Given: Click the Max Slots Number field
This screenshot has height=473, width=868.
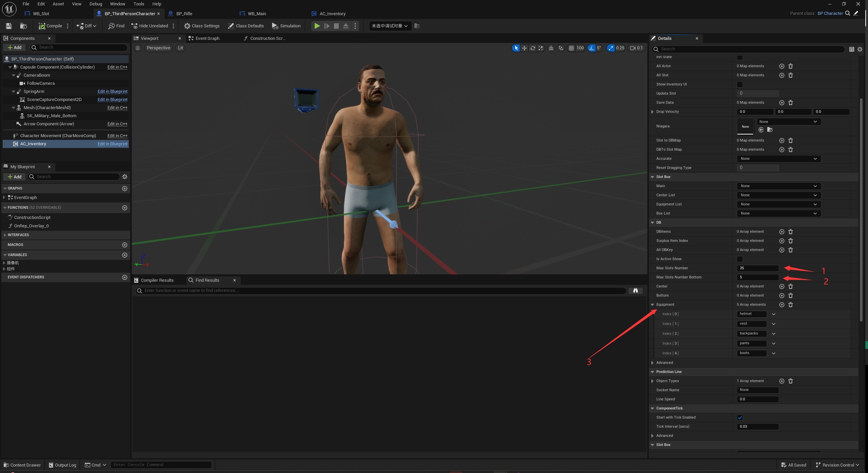Looking at the screenshot, I should (757, 268).
